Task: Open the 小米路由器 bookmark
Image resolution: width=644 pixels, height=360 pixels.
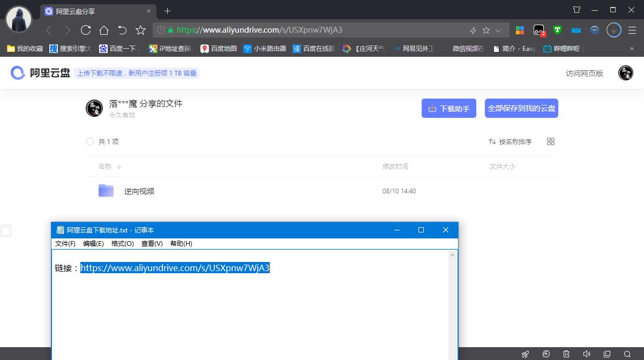Action: (265, 48)
